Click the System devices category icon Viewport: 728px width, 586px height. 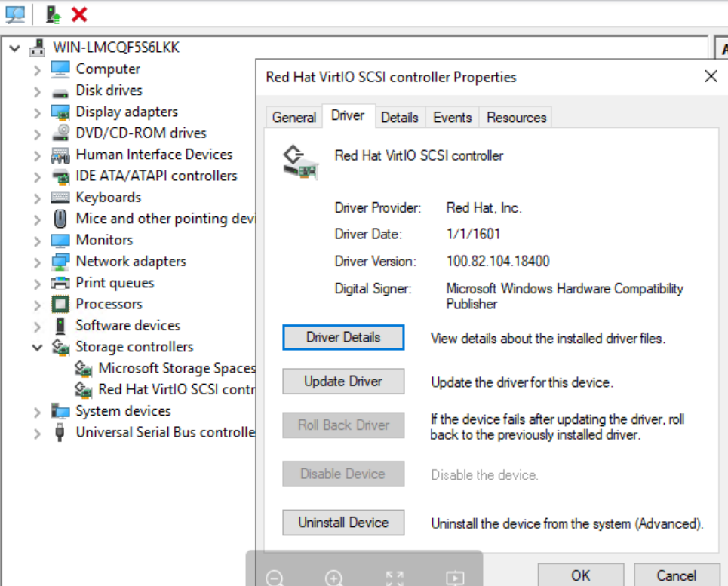(60, 411)
